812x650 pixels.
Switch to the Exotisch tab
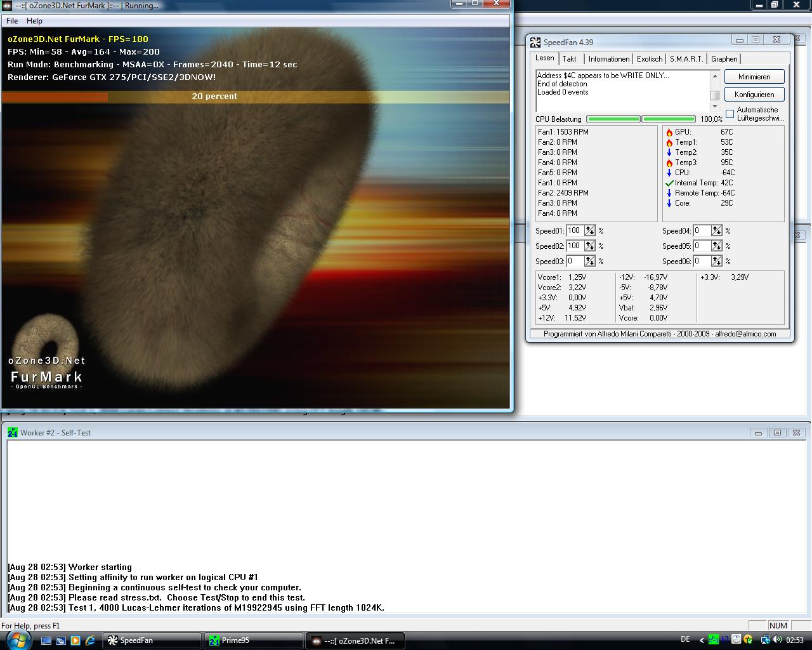(650, 58)
